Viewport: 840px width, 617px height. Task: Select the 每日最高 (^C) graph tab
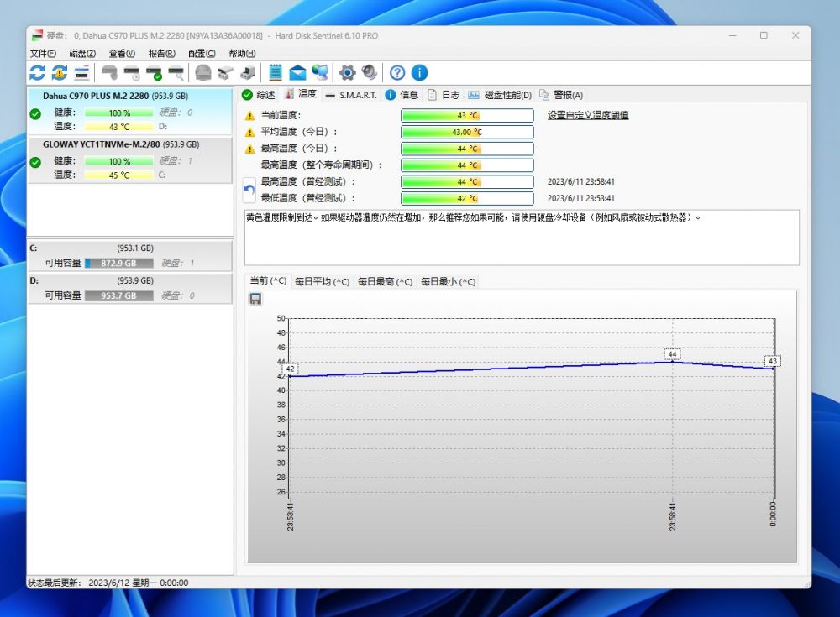tap(386, 282)
